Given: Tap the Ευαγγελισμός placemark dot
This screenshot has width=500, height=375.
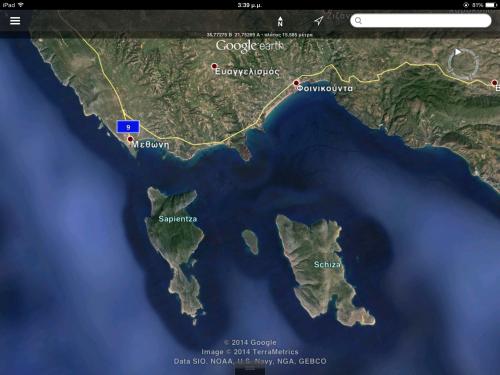Looking at the screenshot, I should point(214,66).
